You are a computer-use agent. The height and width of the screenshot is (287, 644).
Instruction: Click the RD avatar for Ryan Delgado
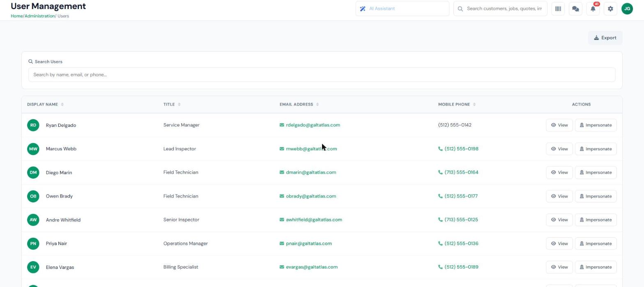33,125
